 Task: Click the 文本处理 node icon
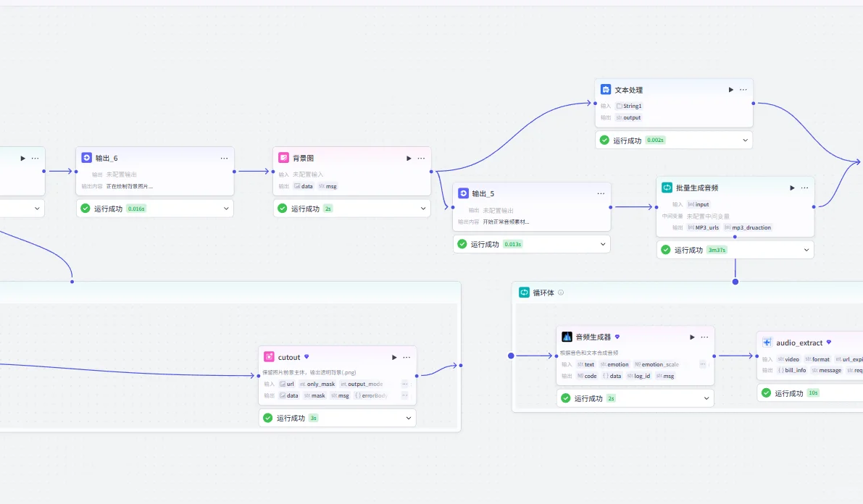(x=606, y=90)
